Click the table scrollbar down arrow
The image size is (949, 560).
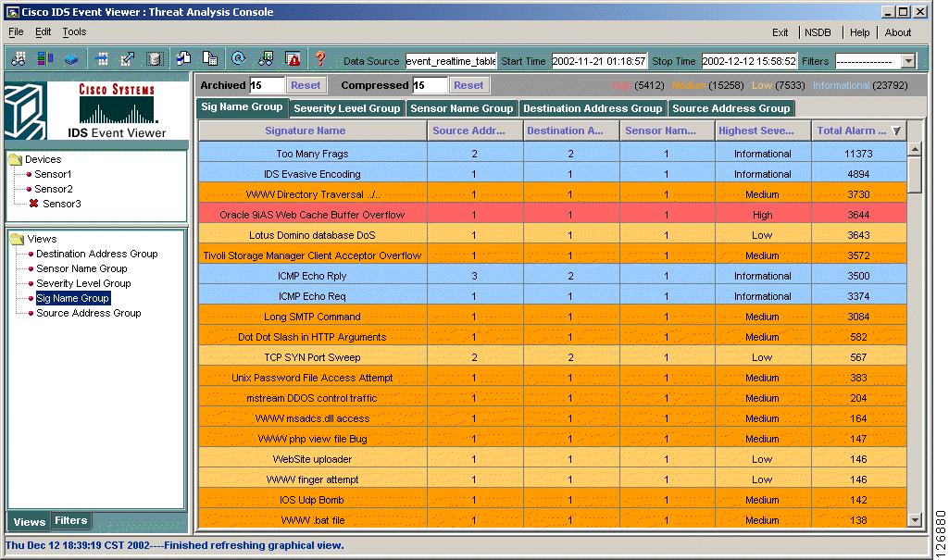click(915, 520)
